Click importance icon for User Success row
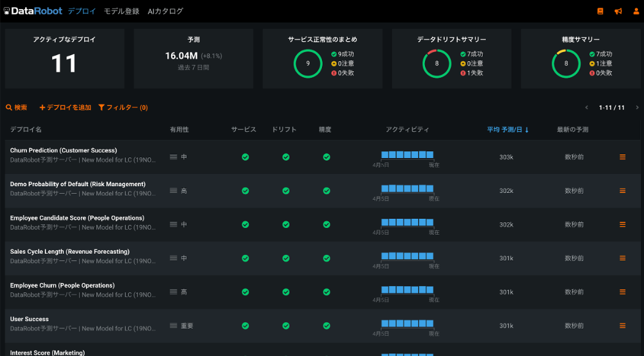The width and height of the screenshot is (644, 356). click(x=174, y=325)
